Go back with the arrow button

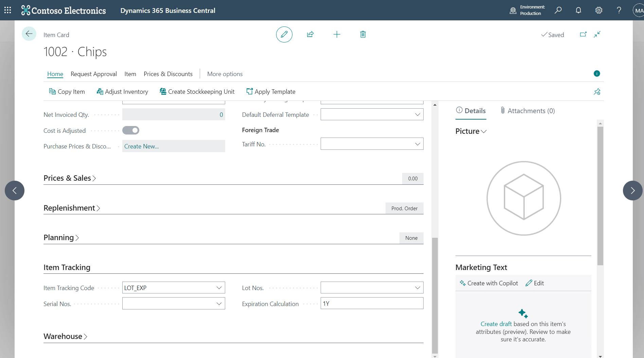click(x=29, y=34)
